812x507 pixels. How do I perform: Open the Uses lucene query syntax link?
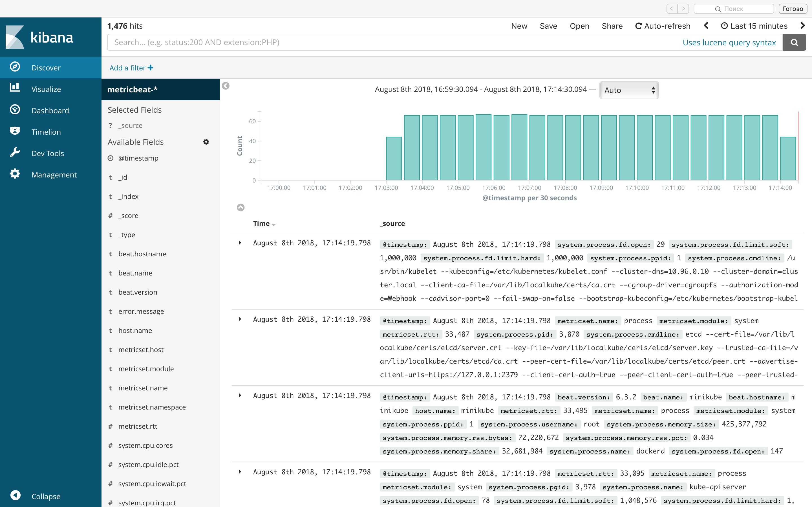pos(729,43)
